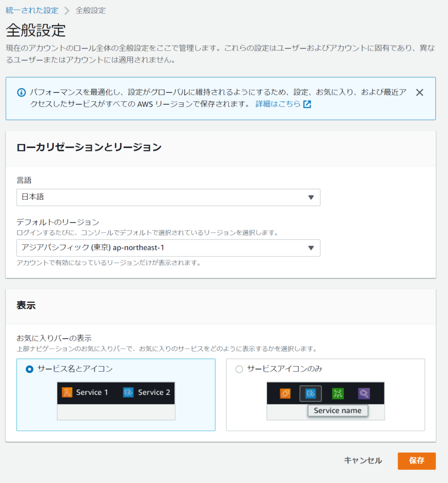
Task: Click the アカウントで有効になっている hint text
Action: (x=108, y=263)
